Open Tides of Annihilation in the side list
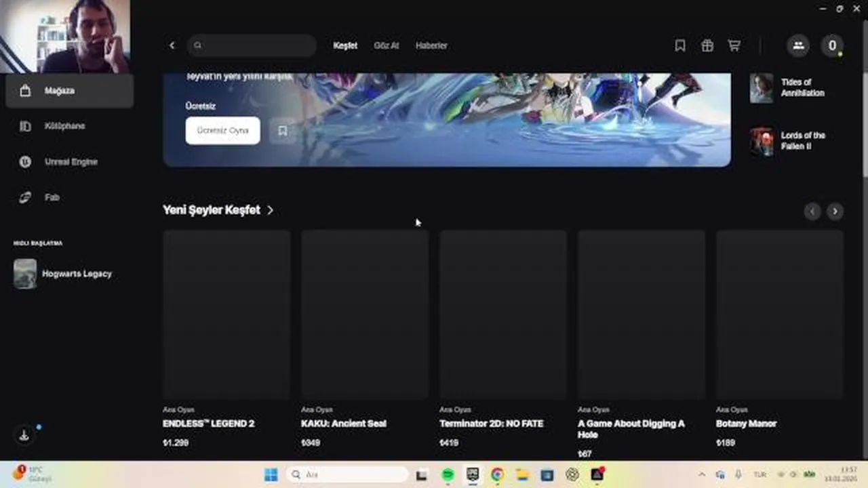Screen dimensions: 868x488 797,87
